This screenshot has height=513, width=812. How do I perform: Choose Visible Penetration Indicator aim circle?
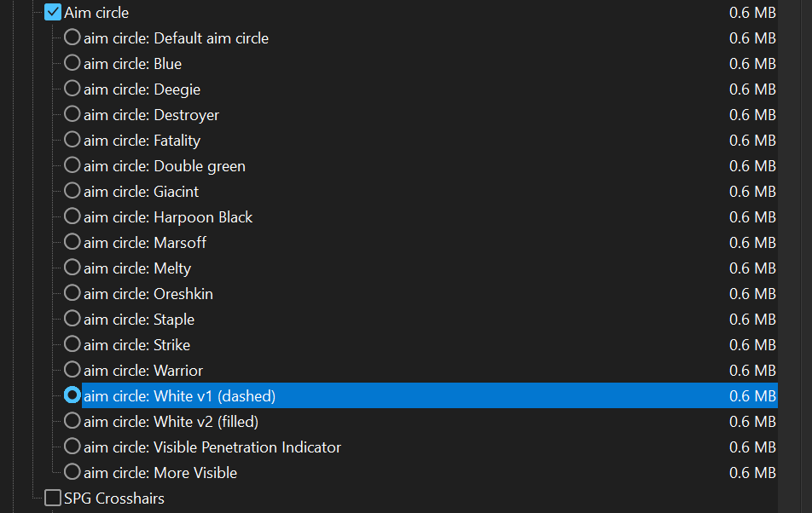(x=72, y=447)
